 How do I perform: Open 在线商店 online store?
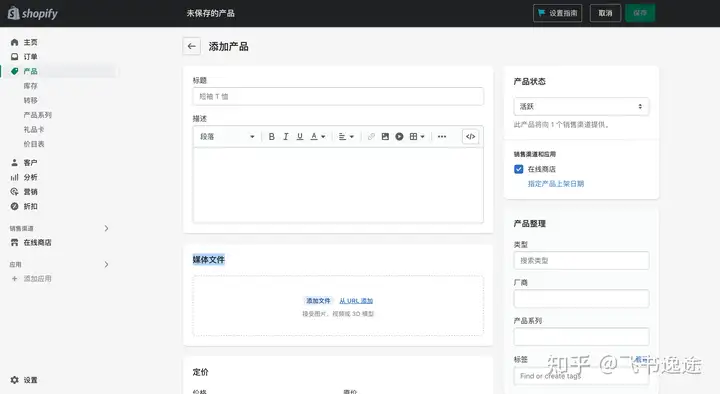coord(38,242)
